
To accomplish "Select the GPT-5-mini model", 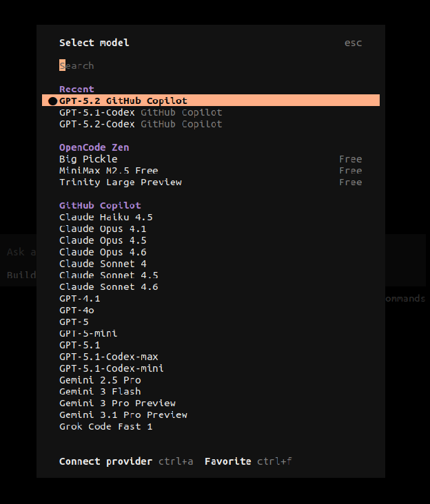I will pos(88,333).
